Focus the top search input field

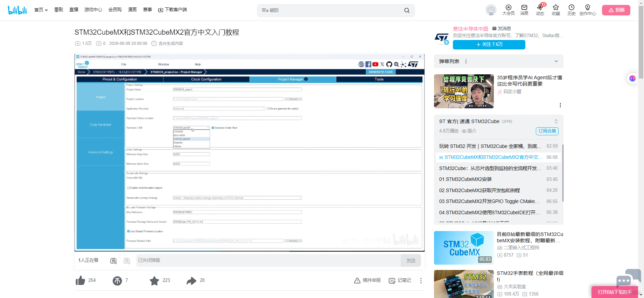click(x=331, y=11)
